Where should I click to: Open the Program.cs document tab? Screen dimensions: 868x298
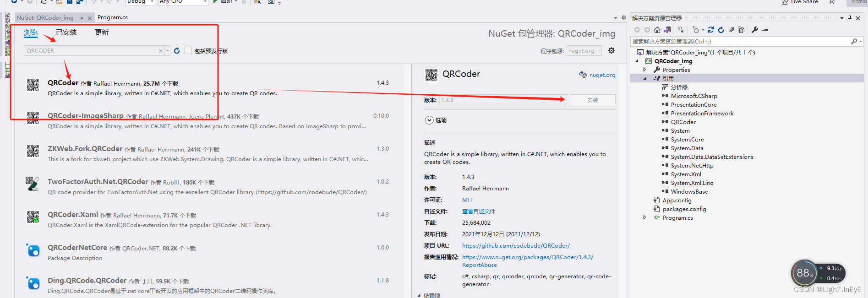(x=113, y=17)
